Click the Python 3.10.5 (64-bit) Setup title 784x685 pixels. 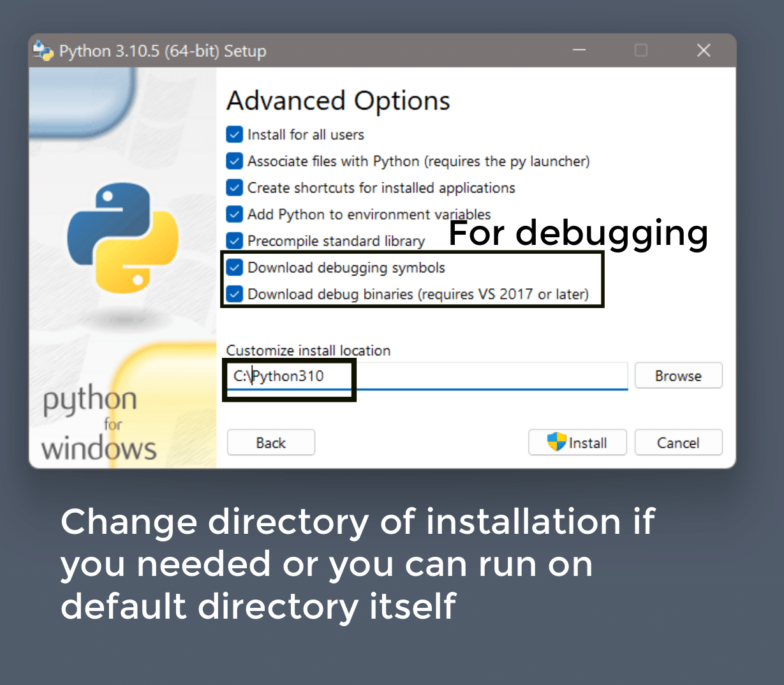coord(163,51)
